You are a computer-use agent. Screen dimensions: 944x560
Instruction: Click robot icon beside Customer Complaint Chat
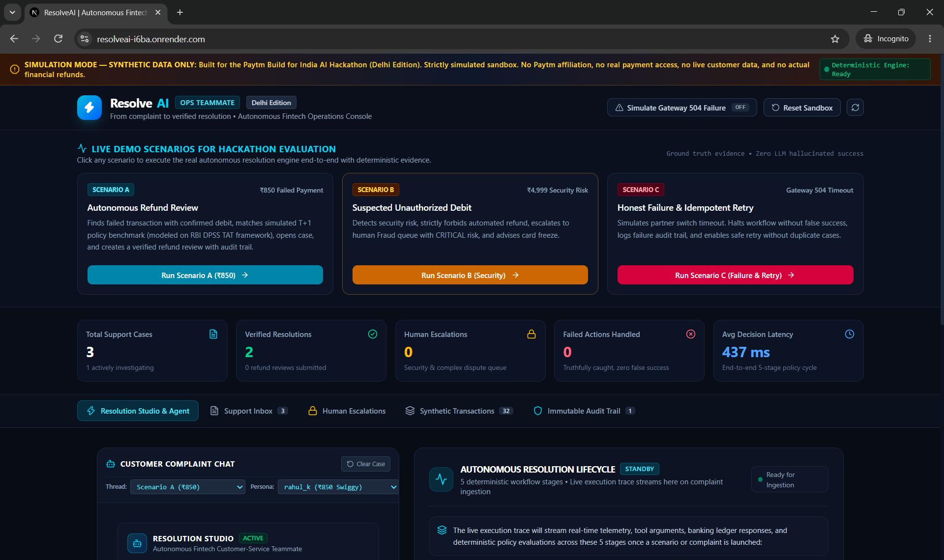point(111,464)
